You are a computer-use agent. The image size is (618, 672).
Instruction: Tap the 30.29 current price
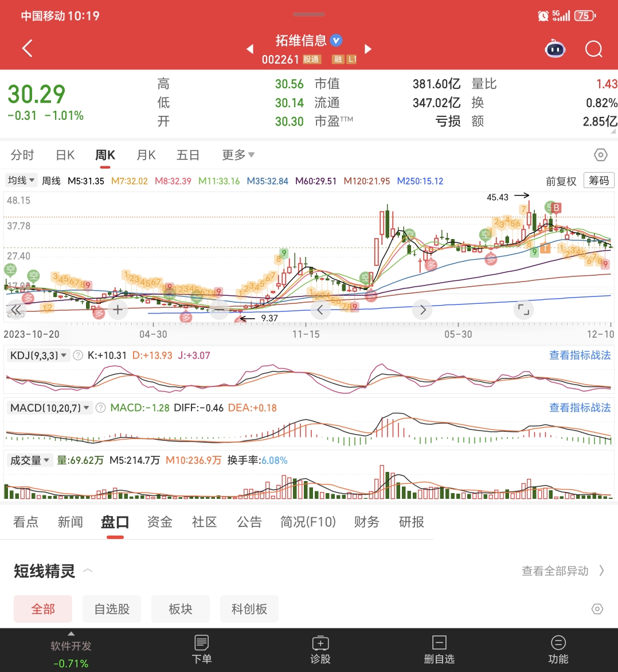pos(37,94)
